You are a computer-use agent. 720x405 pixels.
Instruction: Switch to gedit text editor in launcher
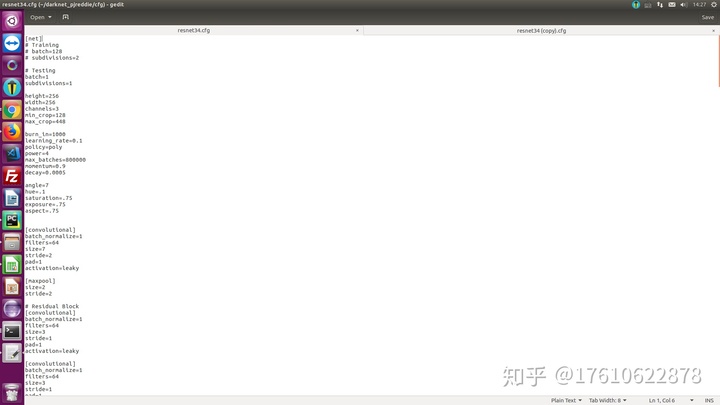pos(12,353)
